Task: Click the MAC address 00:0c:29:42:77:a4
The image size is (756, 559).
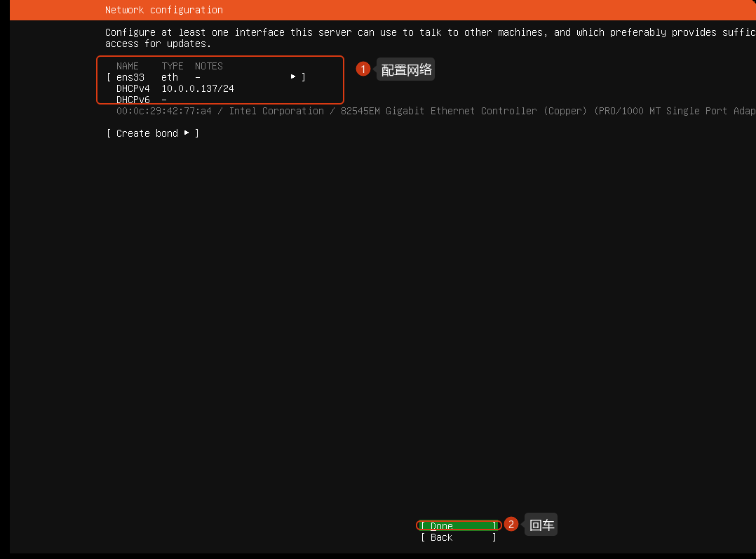Action: point(164,111)
